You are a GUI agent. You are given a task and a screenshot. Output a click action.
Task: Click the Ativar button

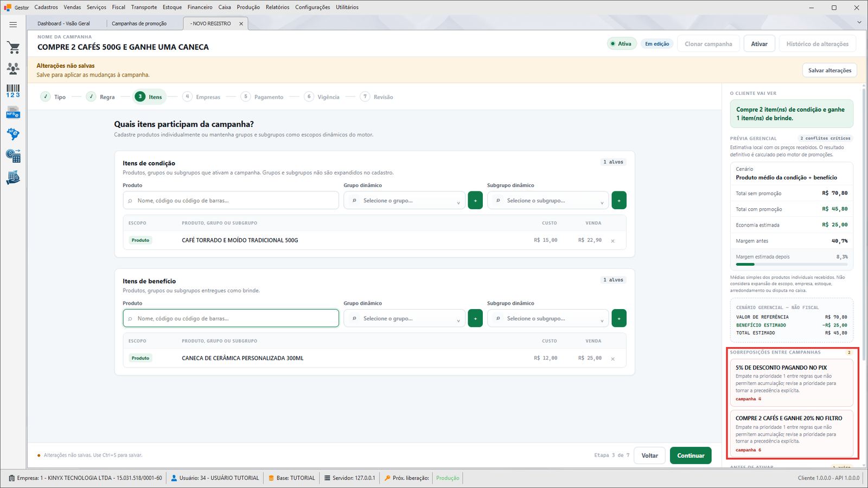pyautogui.click(x=759, y=44)
